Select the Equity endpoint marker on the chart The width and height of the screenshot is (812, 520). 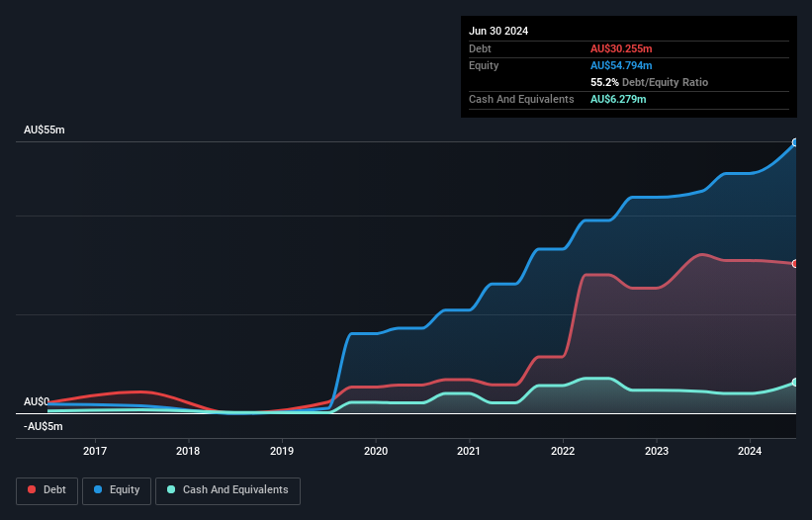tap(795, 142)
